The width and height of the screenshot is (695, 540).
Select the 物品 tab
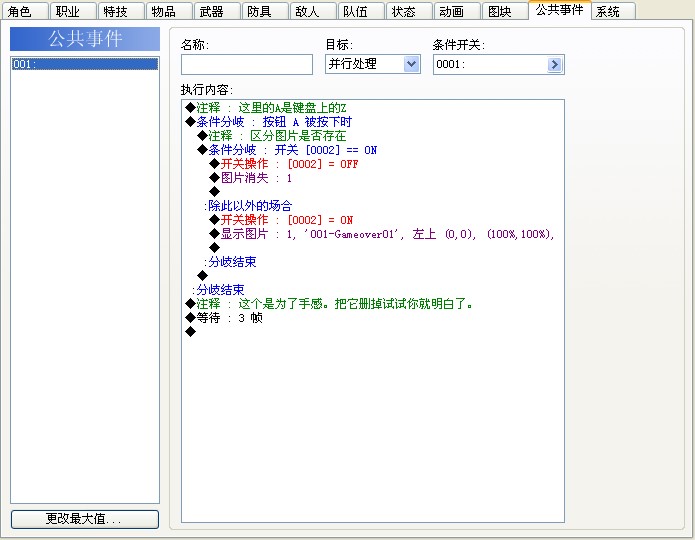pyautogui.click(x=169, y=11)
